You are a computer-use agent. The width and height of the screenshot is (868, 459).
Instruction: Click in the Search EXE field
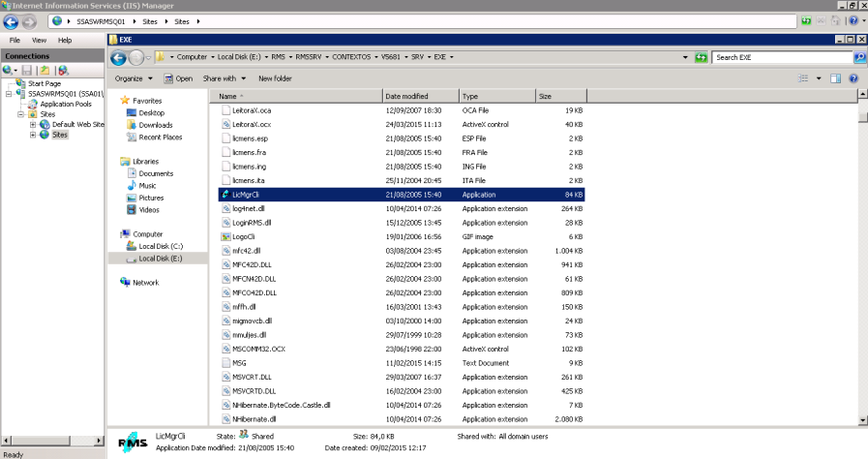[x=783, y=57]
